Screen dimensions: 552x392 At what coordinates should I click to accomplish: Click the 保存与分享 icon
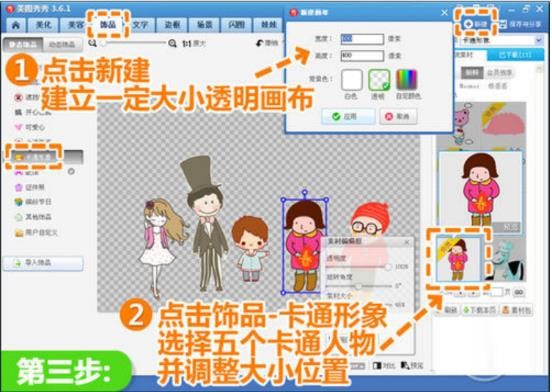point(504,24)
